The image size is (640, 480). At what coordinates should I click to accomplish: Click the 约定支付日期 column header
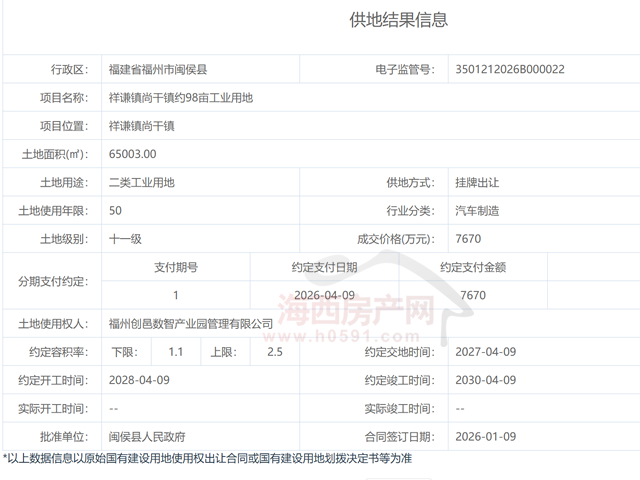324,267
